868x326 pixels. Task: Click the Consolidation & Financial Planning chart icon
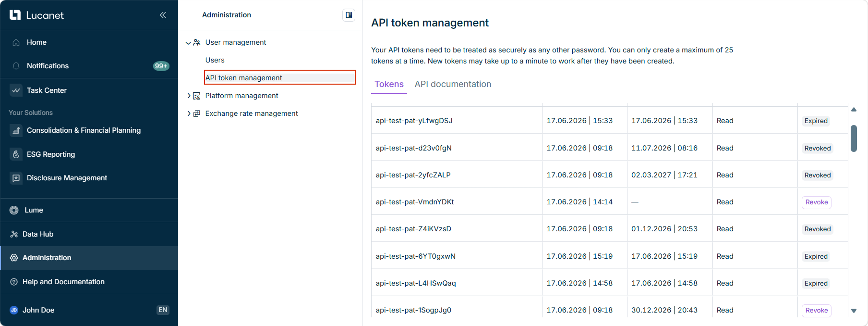tap(16, 130)
